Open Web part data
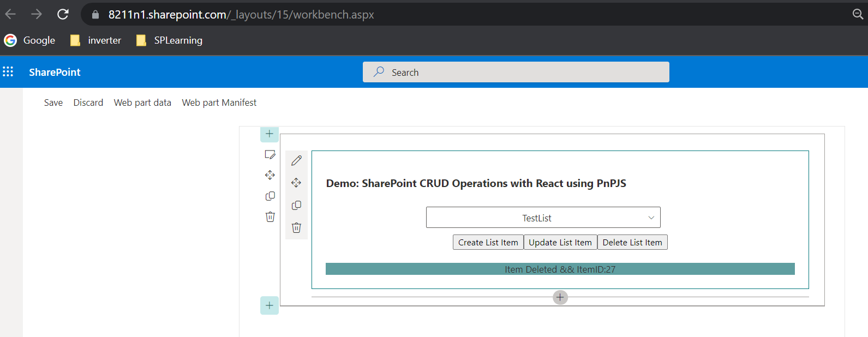The width and height of the screenshot is (868, 337). pos(142,103)
